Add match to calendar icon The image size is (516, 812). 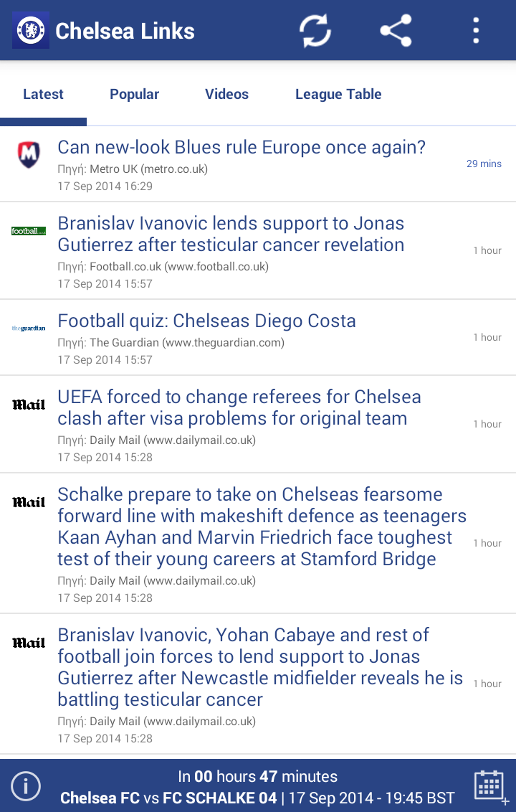click(x=491, y=786)
